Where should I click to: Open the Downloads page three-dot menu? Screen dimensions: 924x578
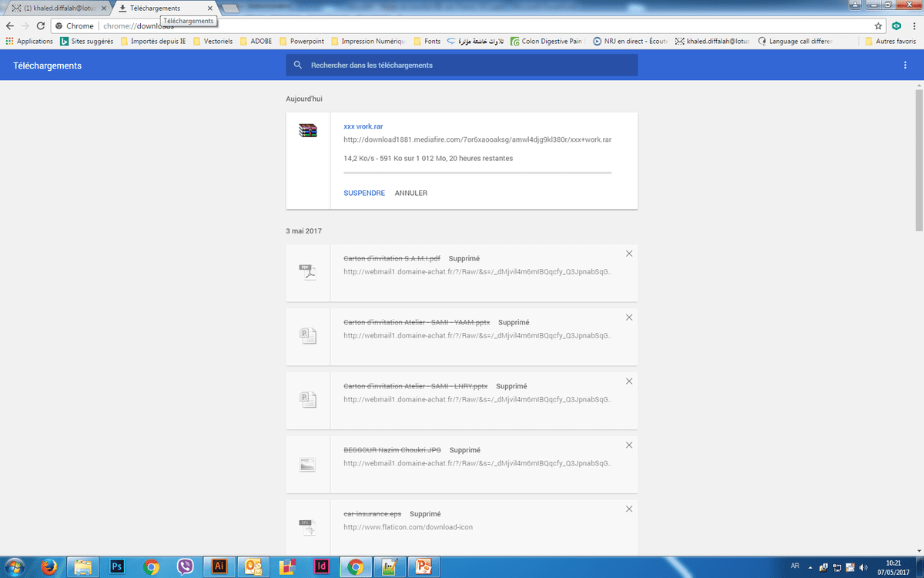pos(905,66)
